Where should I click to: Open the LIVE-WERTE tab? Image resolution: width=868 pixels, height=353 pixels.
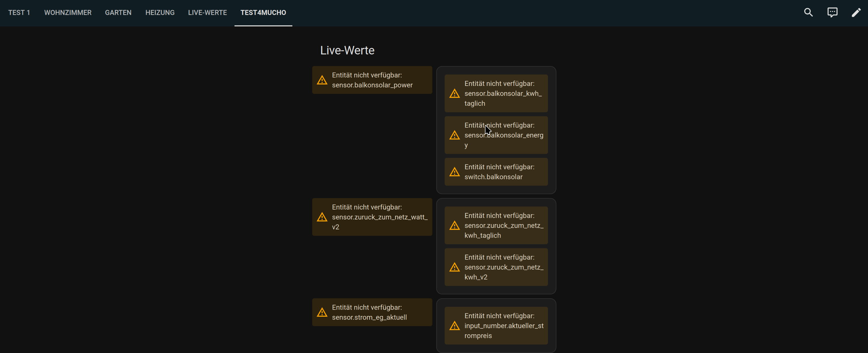[x=208, y=13]
